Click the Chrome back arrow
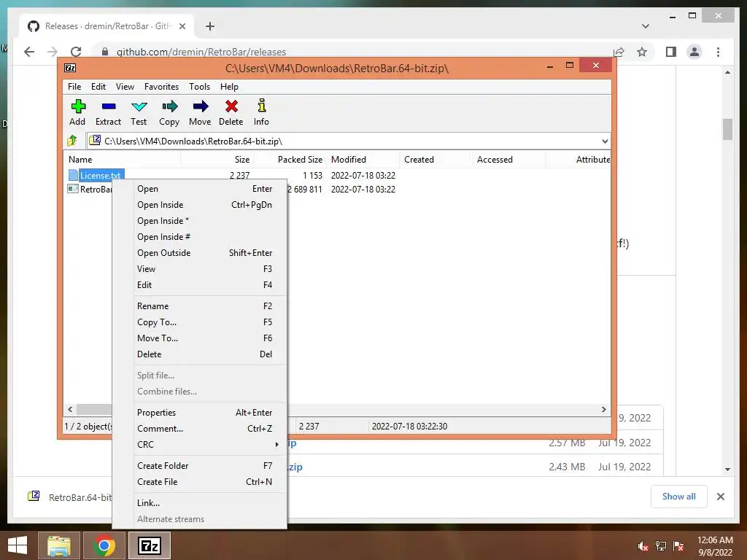Viewport: 747px width, 560px height. (29, 52)
